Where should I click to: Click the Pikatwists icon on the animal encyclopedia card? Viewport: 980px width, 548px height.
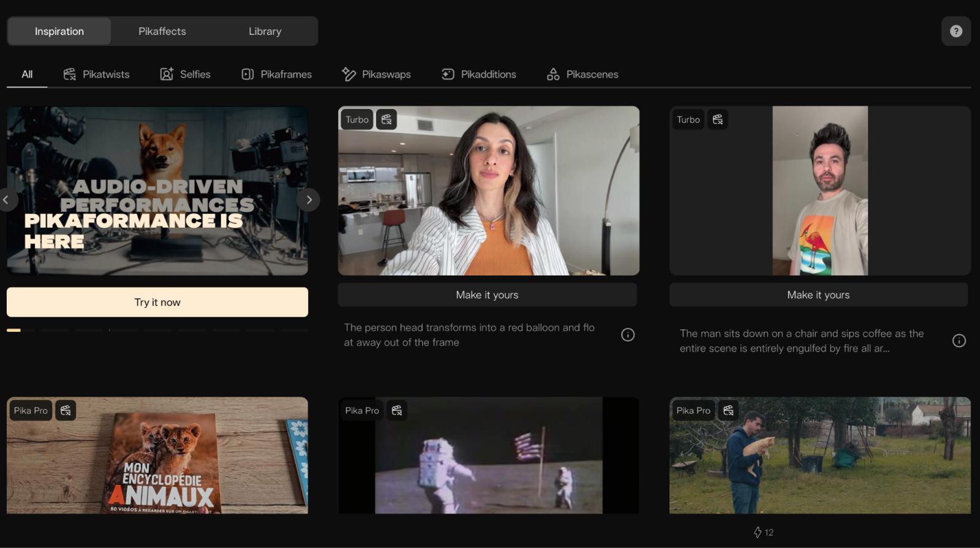[x=66, y=410]
